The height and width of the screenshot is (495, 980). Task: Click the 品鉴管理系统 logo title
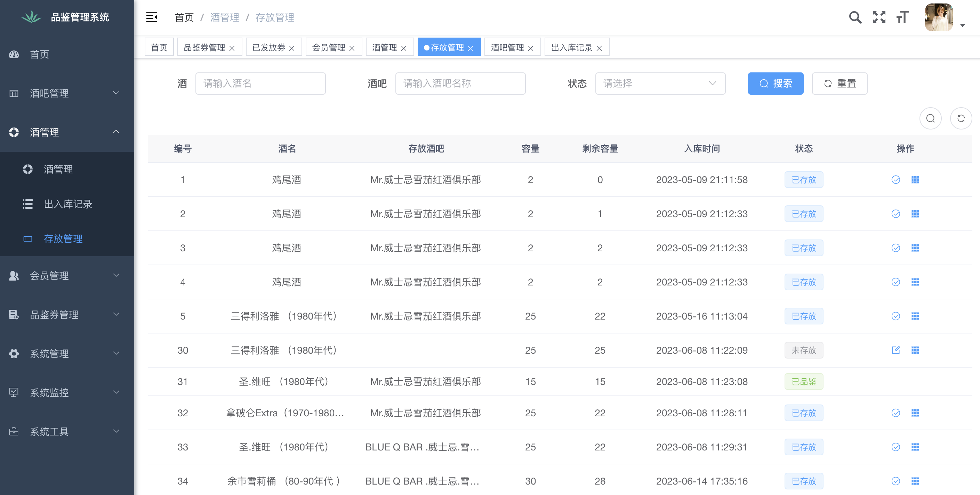80,17
